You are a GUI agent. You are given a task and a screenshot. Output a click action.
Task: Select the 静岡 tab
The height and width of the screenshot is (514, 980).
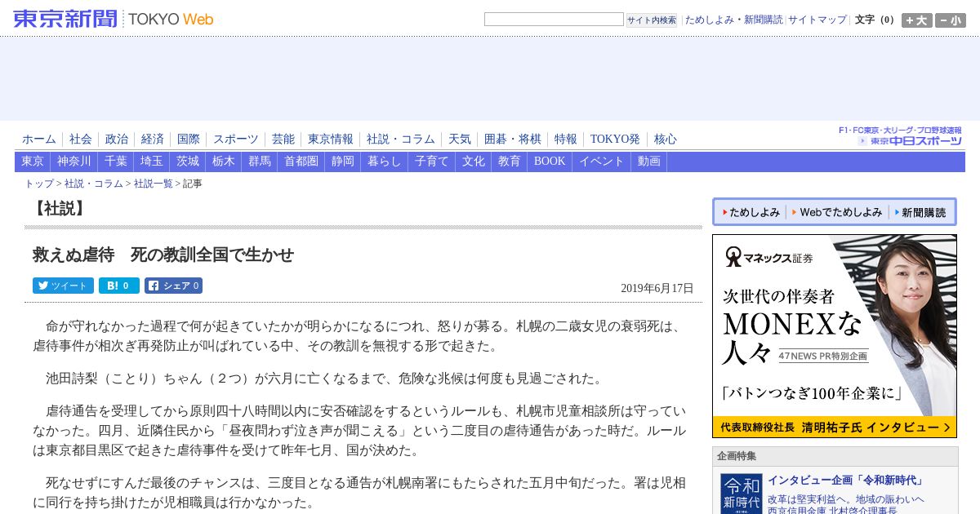click(343, 162)
